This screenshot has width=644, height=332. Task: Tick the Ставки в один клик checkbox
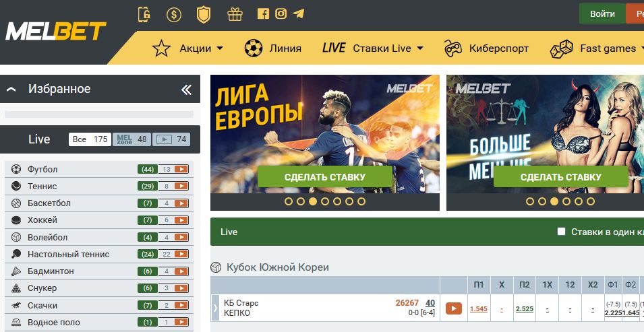tap(561, 232)
